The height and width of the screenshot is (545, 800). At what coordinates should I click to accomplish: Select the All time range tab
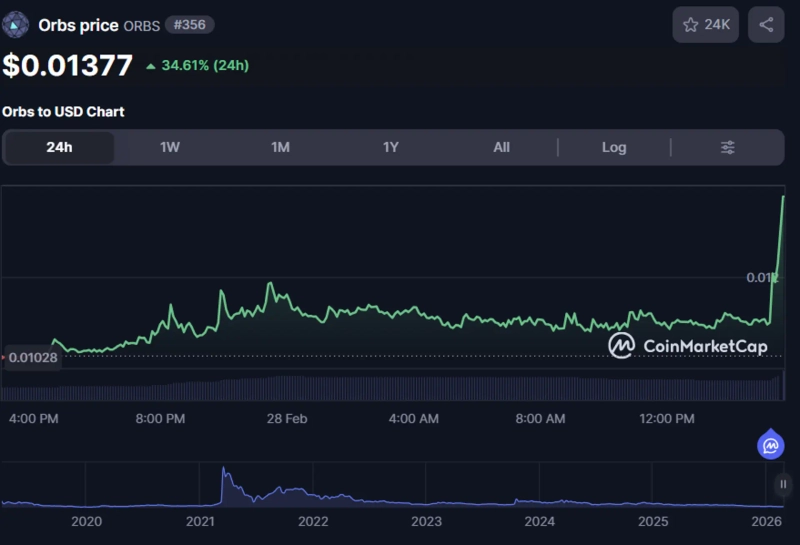[501, 148]
